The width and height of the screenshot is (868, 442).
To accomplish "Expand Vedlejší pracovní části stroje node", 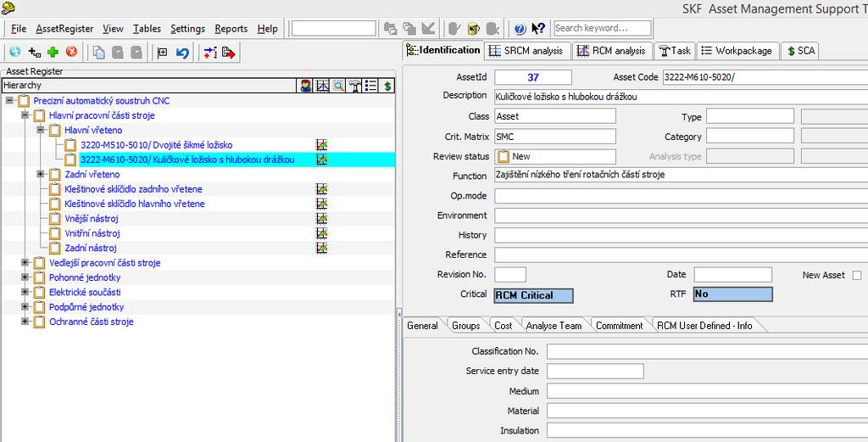I will click(x=25, y=262).
